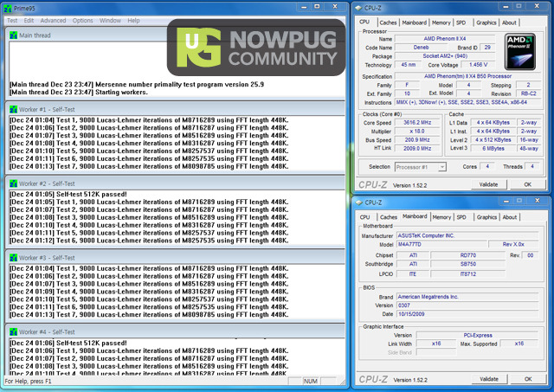Switch to SPD tab in top CPU-Z

click(x=461, y=22)
